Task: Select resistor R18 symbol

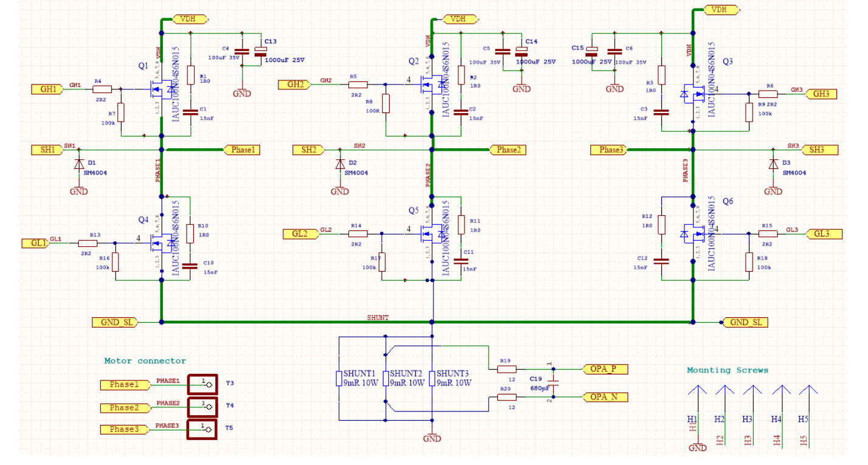Action: (x=749, y=263)
